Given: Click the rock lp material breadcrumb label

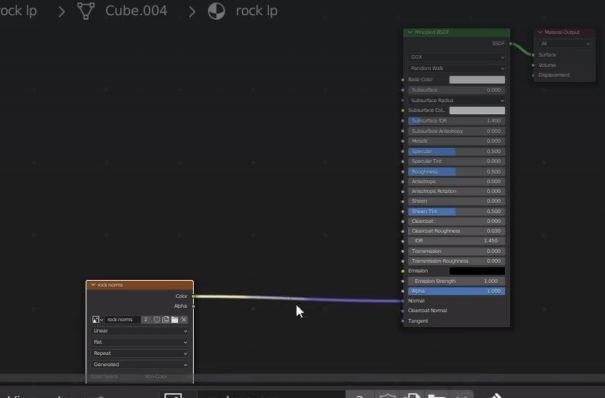Looking at the screenshot, I should coord(257,11).
